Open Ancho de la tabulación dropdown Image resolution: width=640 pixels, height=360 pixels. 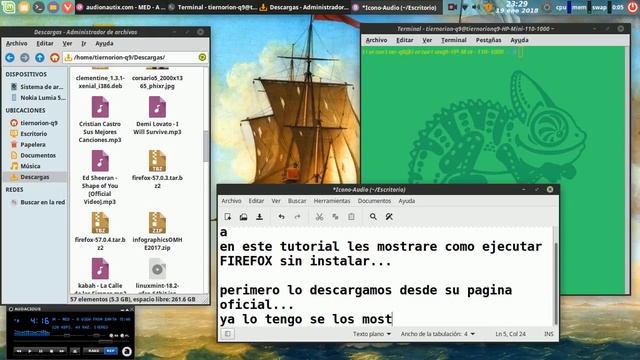tap(438, 334)
